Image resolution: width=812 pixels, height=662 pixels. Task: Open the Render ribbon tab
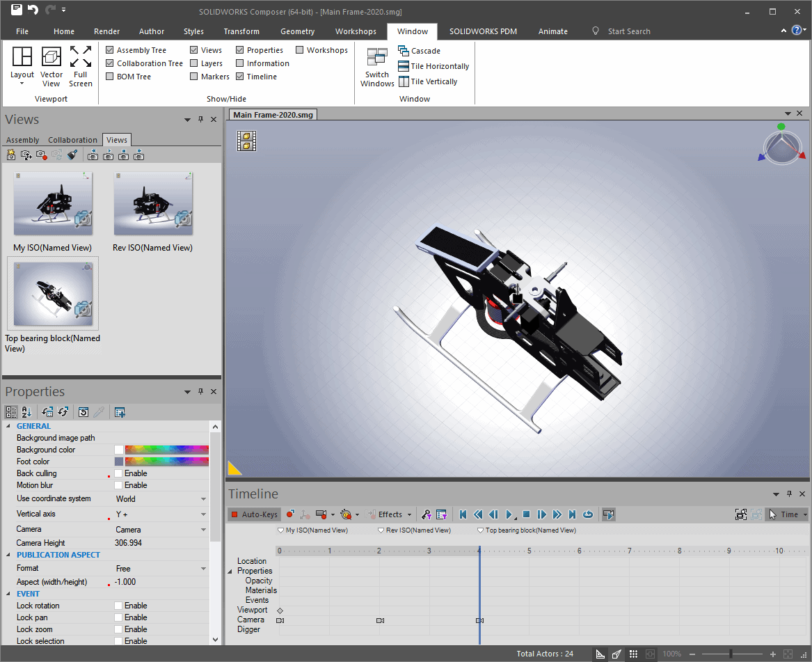tap(106, 31)
